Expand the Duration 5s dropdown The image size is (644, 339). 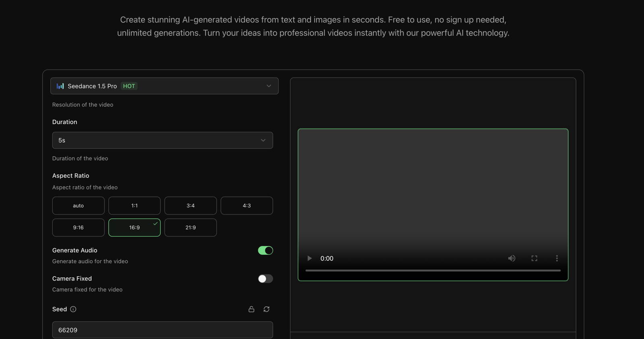click(x=163, y=140)
